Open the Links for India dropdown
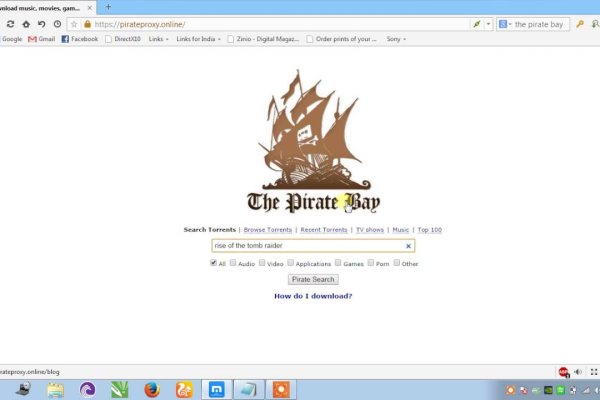Screen dimensions: 600x400 (197, 39)
